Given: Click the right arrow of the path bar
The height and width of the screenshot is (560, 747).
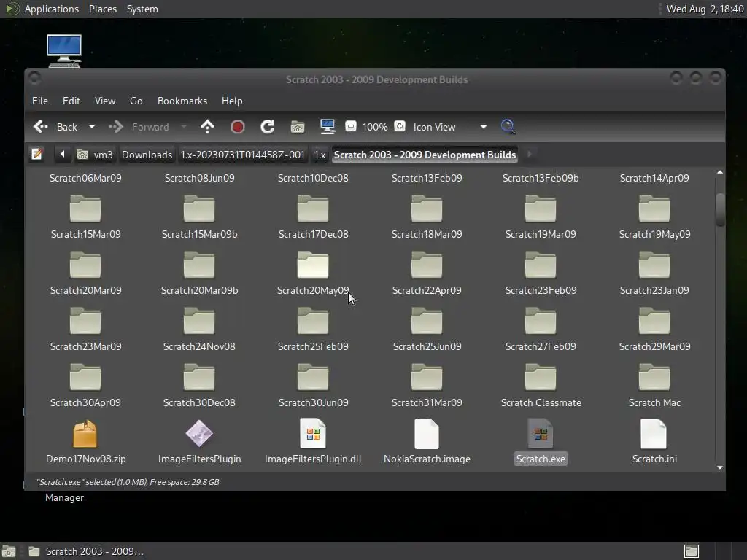Looking at the screenshot, I should pyautogui.click(x=529, y=155).
